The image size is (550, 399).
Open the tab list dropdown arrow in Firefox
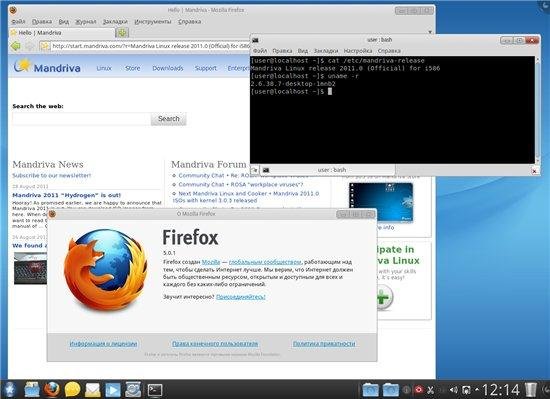pos(430,32)
